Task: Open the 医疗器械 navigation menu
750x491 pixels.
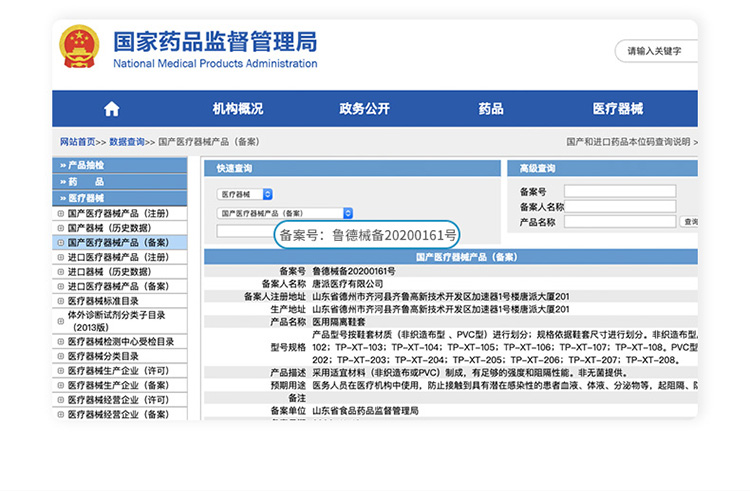Action: (x=618, y=109)
